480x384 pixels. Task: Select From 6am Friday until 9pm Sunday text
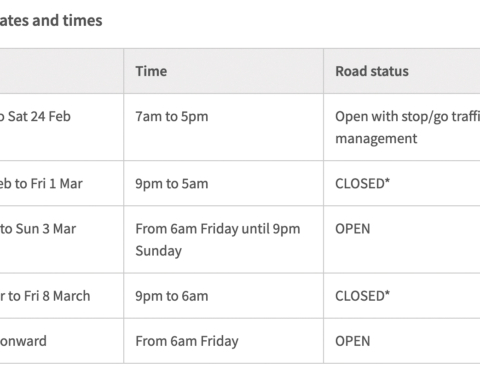pyautogui.click(x=218, y=240)
